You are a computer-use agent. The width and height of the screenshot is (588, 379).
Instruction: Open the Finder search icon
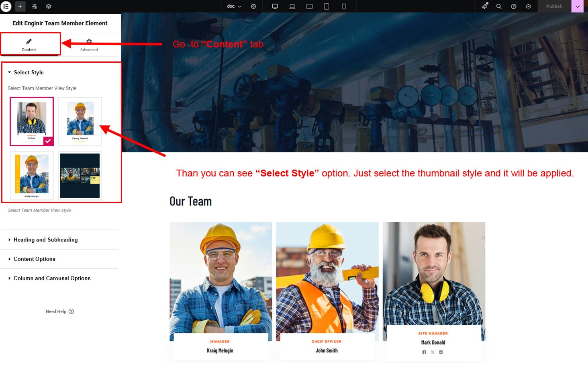coord(499,6)
